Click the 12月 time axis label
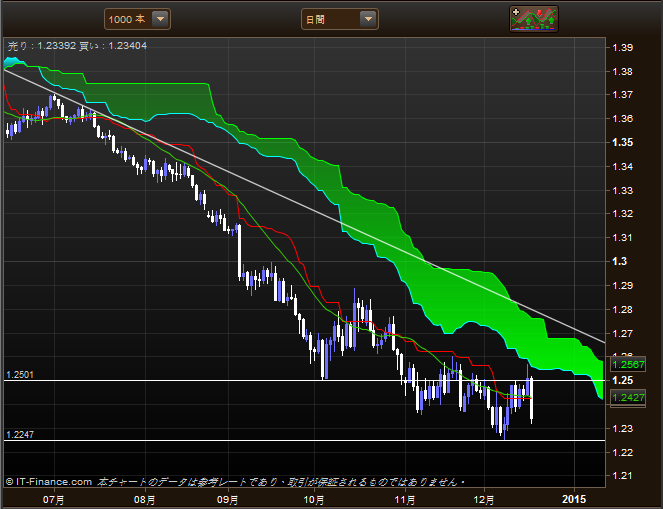Screen dimensions: 663x509 click(x=484, y=500)
